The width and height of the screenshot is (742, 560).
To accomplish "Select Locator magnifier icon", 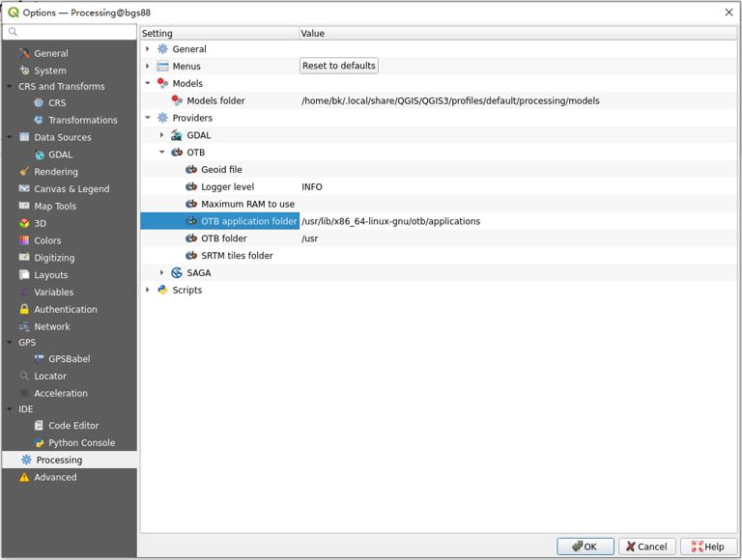I will [24, 376].
